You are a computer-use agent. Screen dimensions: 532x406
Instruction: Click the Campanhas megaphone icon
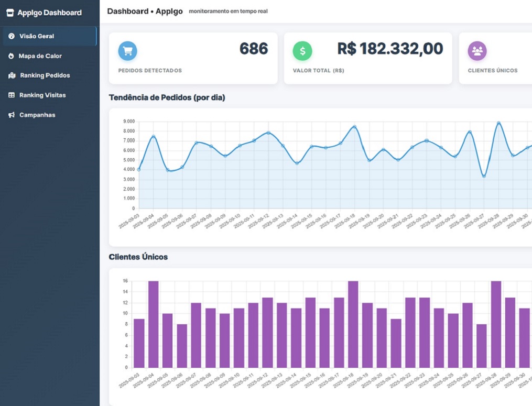coord(12,115)
